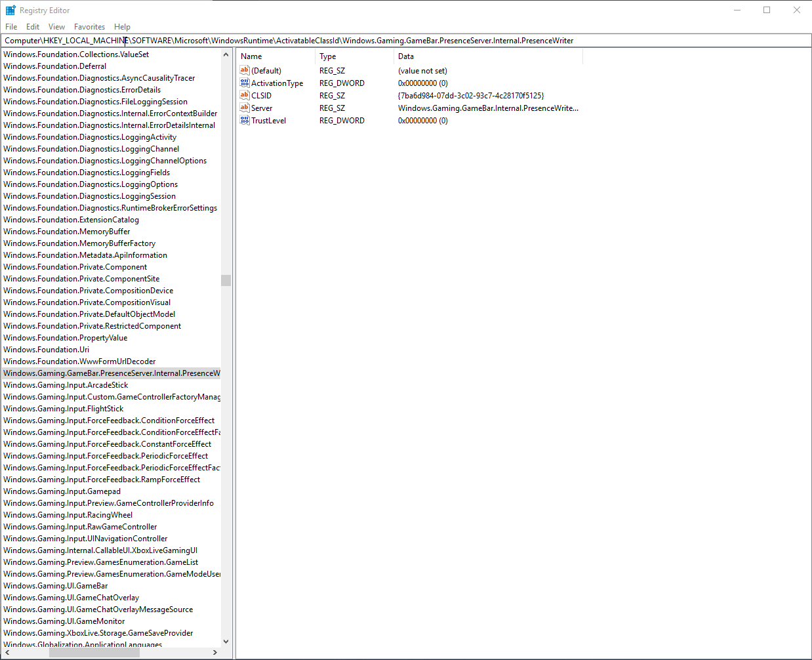Sort values by the Type column header
812x660 pixels.
coord(354,56)
